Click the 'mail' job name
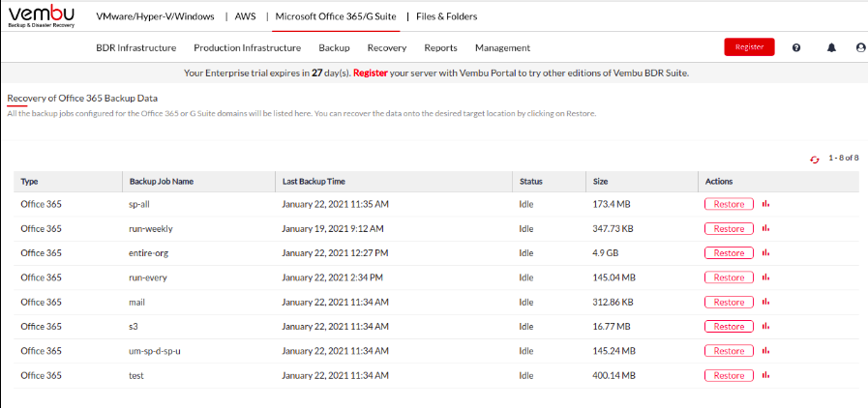868x408 pixels. 136,302
